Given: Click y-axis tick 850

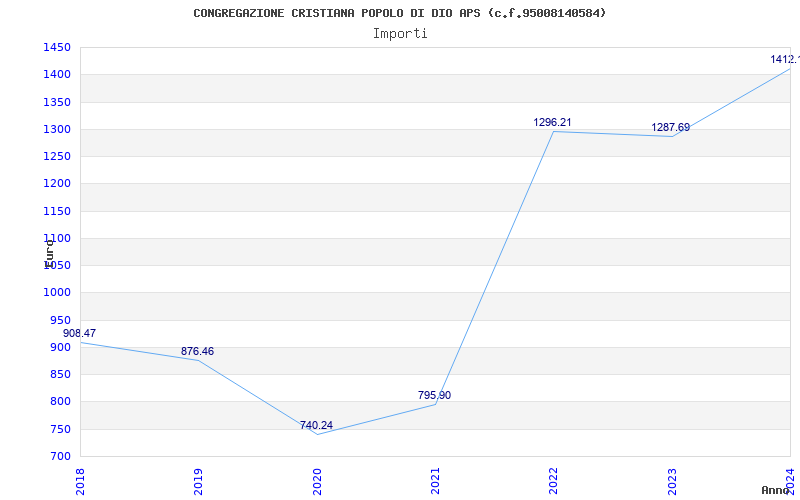Looking at the screenshot, I should [60, 374].
